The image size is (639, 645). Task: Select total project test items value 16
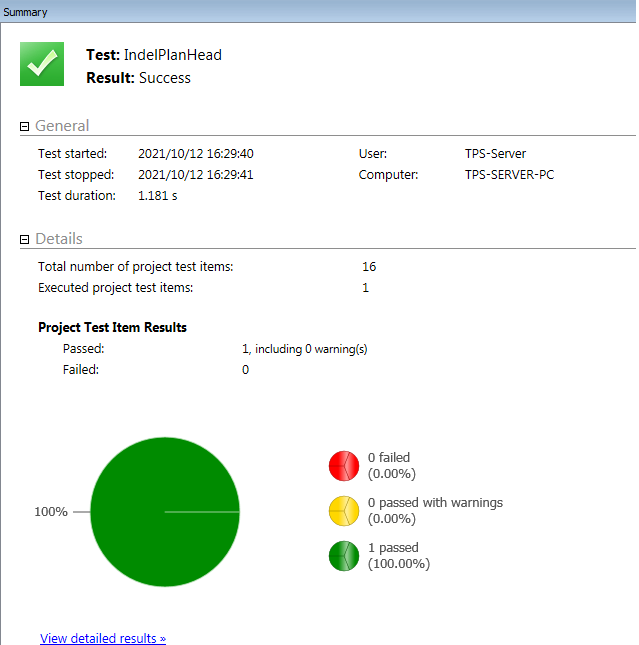pos(369,267)
